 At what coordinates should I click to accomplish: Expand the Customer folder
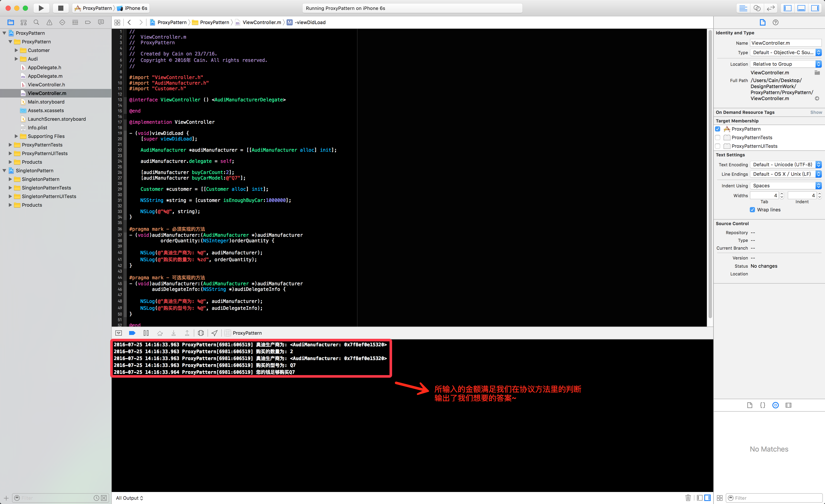coord(16,50)
